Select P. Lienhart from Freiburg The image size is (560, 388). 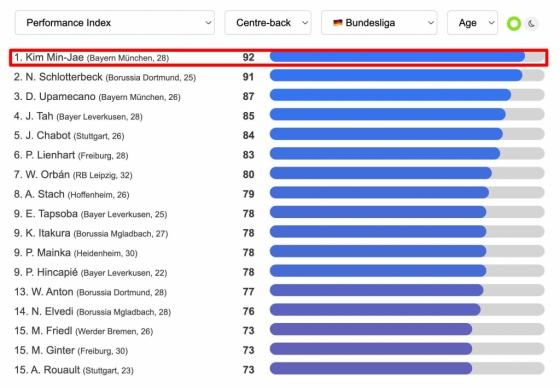[71, 155]
